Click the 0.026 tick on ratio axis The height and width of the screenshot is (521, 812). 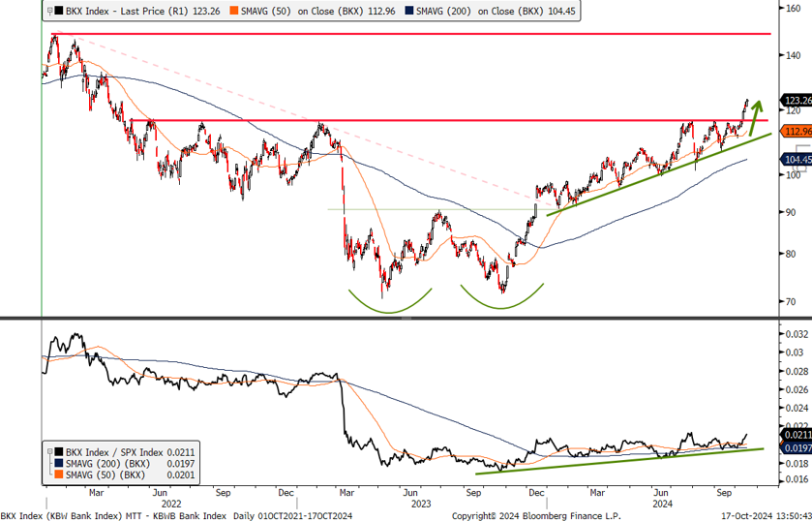tap(796, 390)
